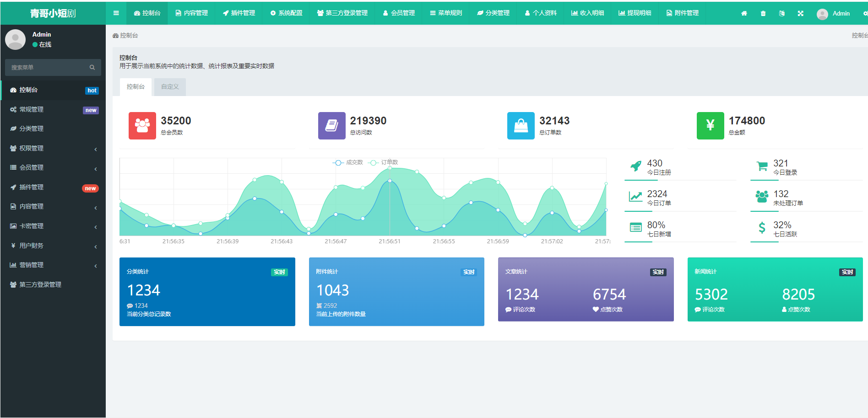The width and height of the screenshot is (868, 418).
Task: Toggle the 订单数 chart legend series
Action: 383,162
